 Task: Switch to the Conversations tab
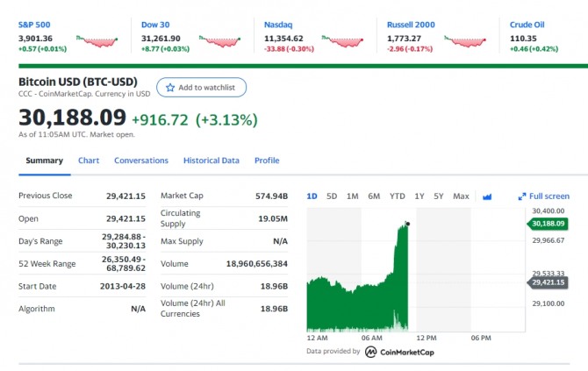[141, 161]
